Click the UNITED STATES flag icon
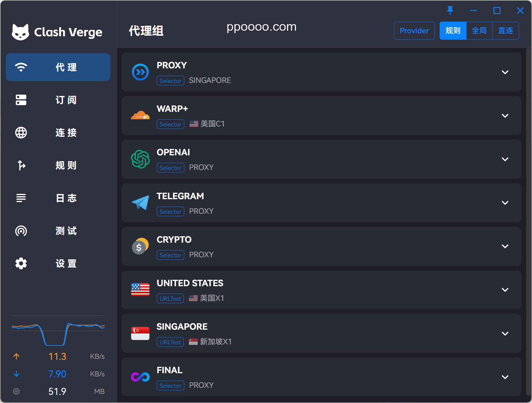Viewport: 532px width, 403px height. pyautogui.click(x=140, y=290)
